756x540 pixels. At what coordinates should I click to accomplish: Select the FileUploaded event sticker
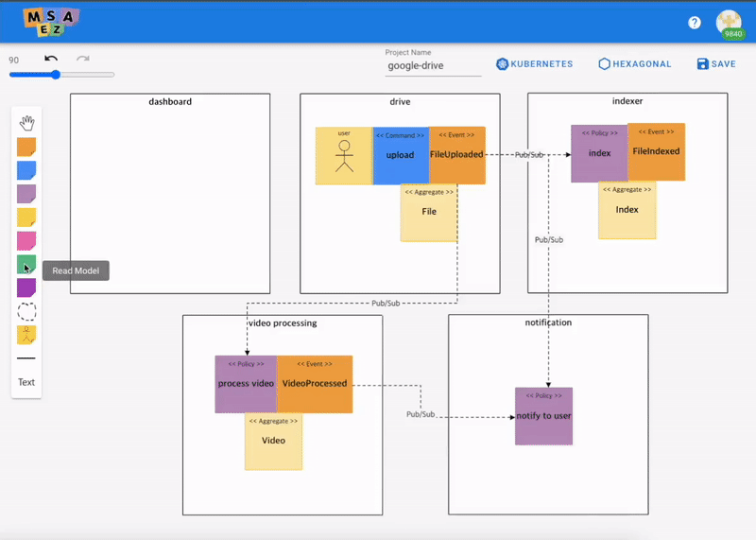point(457,154)
